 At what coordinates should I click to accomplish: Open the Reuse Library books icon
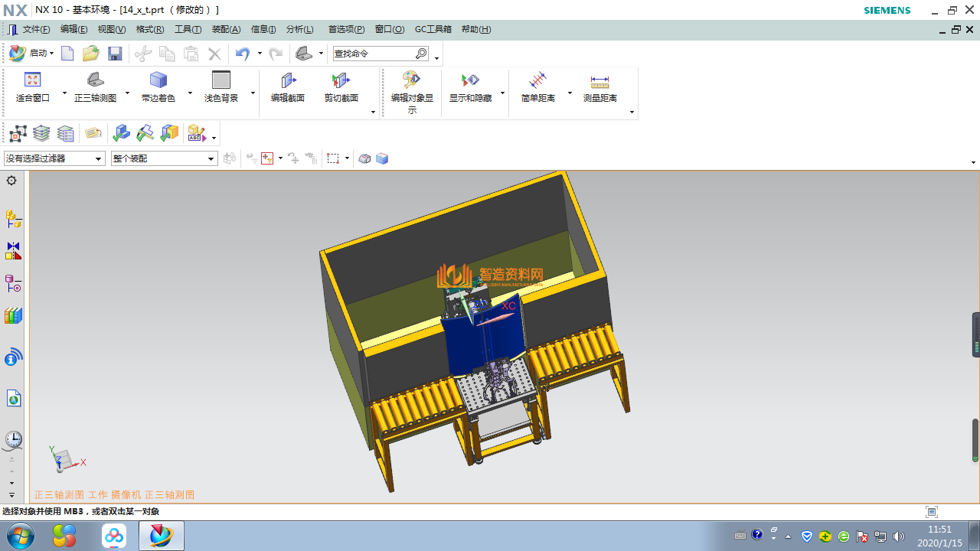(x=13, y=316)
